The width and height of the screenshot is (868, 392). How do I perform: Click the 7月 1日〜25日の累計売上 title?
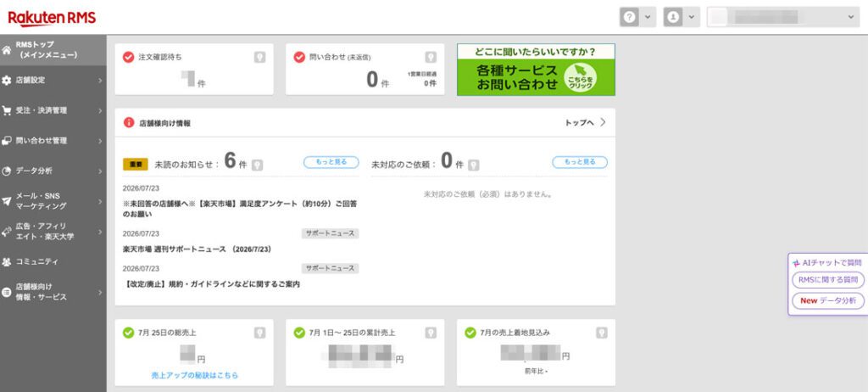point(352,333)
